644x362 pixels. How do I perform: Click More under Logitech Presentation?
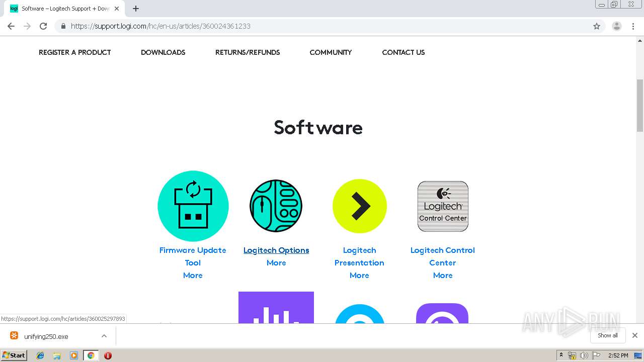pyautogui.click(x=359, y=276)
